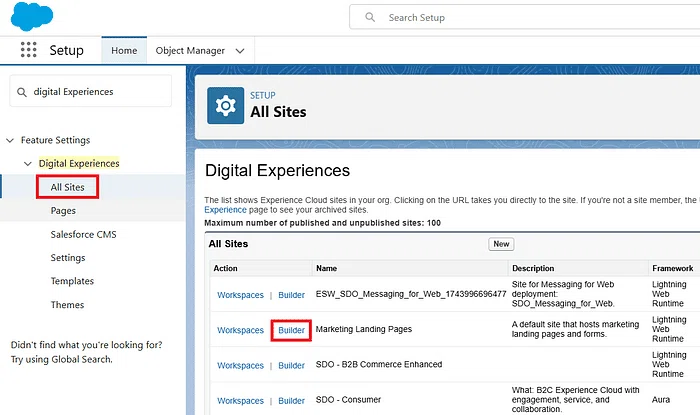Open Themes in the sidebar
The width and height of the screenshot is (700, 415).
point(67,305)
